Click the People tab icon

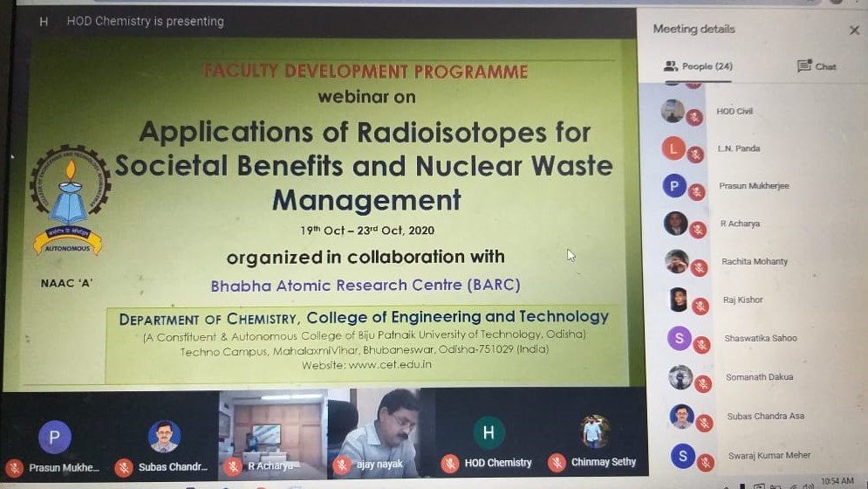tap(670, 66)
